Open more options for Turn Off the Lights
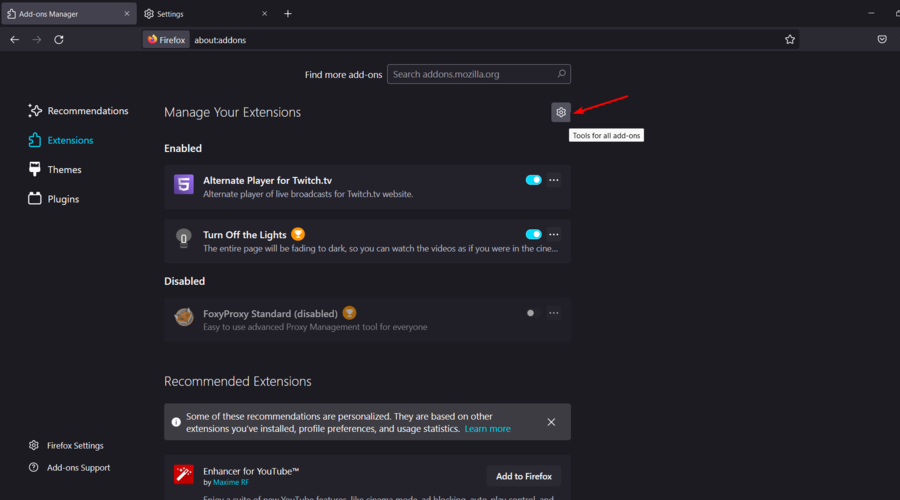 click(553, 234)
